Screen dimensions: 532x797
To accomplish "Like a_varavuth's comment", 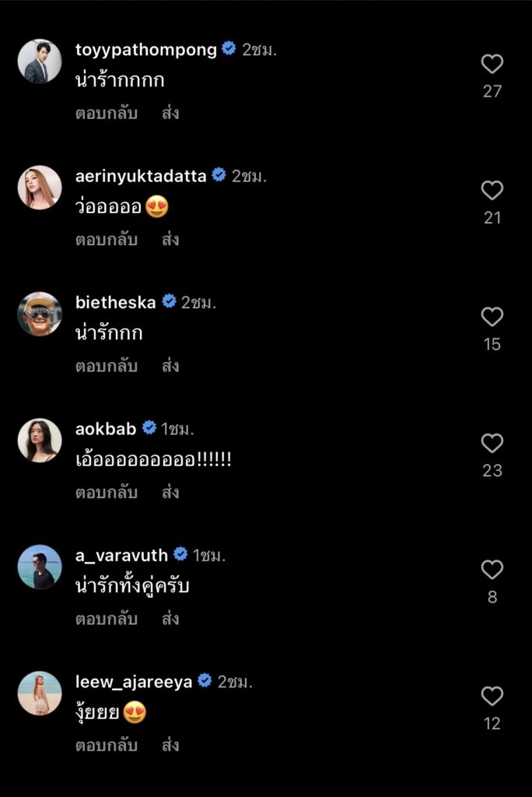I will tap(492, 570).
